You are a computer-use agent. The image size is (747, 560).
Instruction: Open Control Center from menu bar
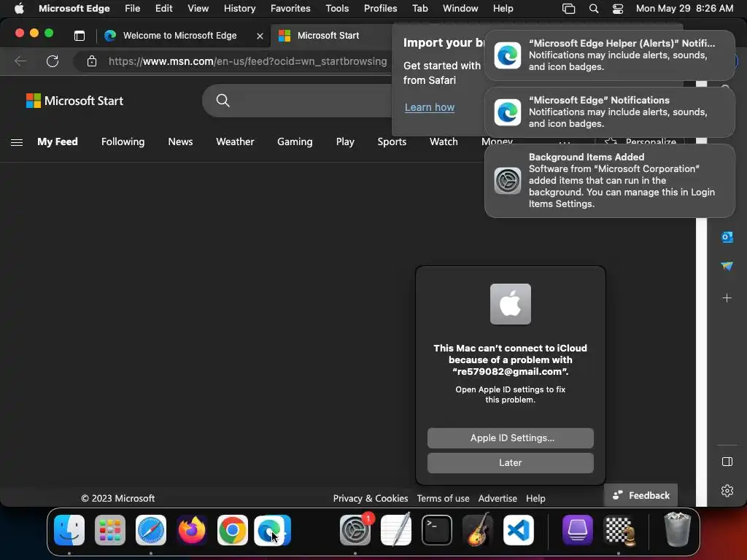point(617,9)
